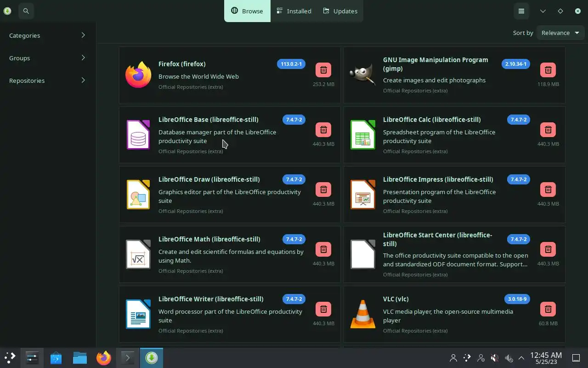This screenshot has width=588, height=368.
Task: Open the Plasma application launcher
Action: pos(10,357)
